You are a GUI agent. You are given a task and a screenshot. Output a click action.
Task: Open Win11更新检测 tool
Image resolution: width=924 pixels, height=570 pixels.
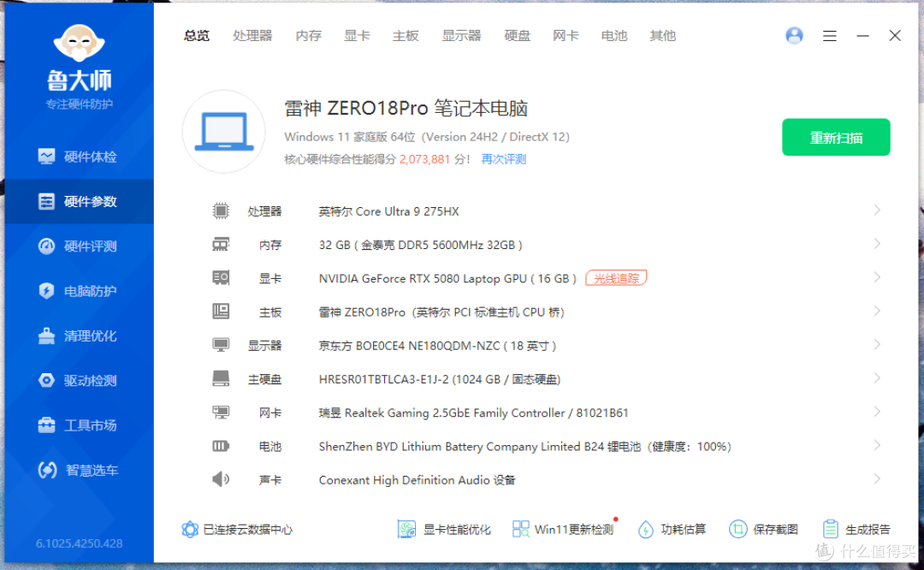(563, 529)
